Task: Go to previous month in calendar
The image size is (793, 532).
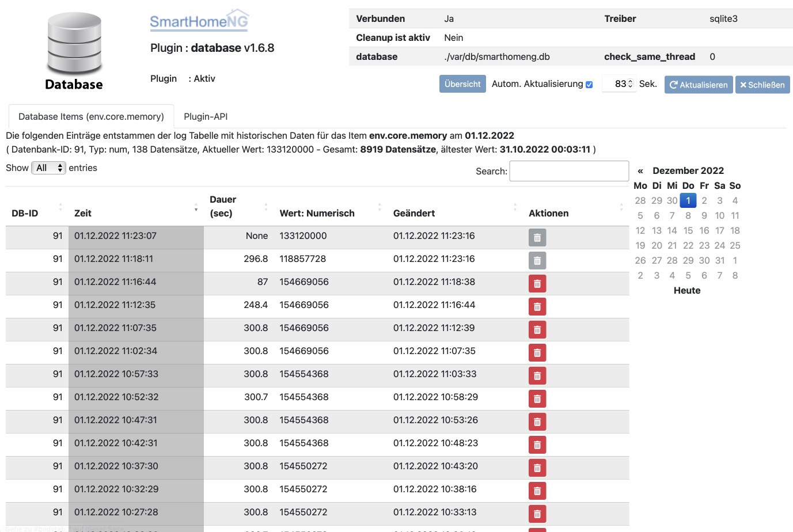Action: [x=640, y=170]
